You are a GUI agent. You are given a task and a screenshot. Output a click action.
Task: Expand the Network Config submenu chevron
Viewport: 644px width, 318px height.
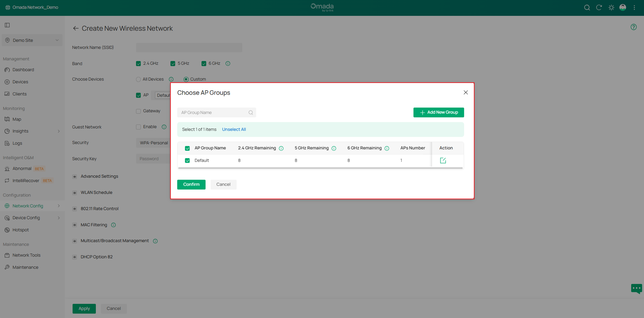[x=59, y=206]
